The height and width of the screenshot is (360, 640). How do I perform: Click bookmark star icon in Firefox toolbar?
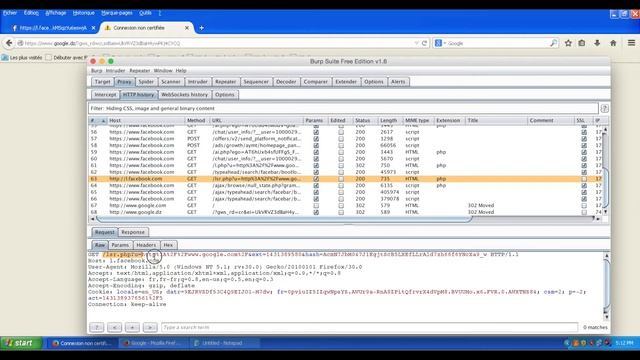tap(568, 43)
